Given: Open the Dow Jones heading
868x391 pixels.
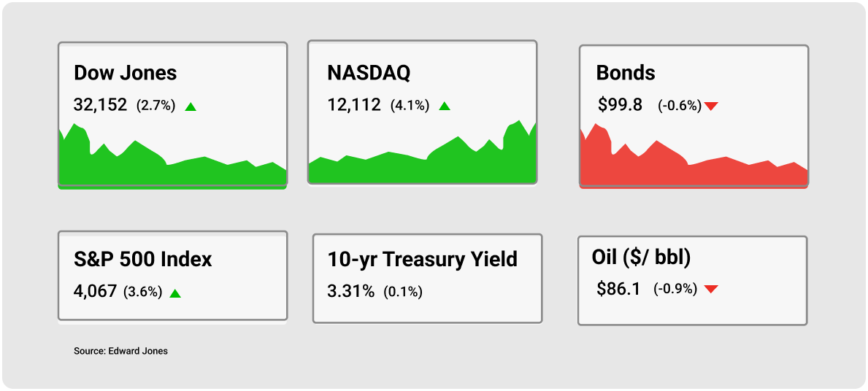Looking at the screenshot, I should (x=125, y=73).
